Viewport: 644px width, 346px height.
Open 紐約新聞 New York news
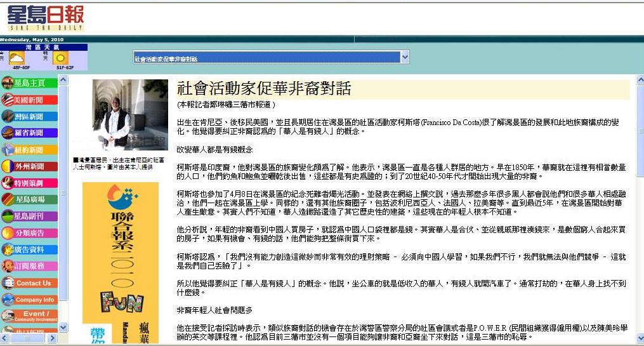click(29, 150)
